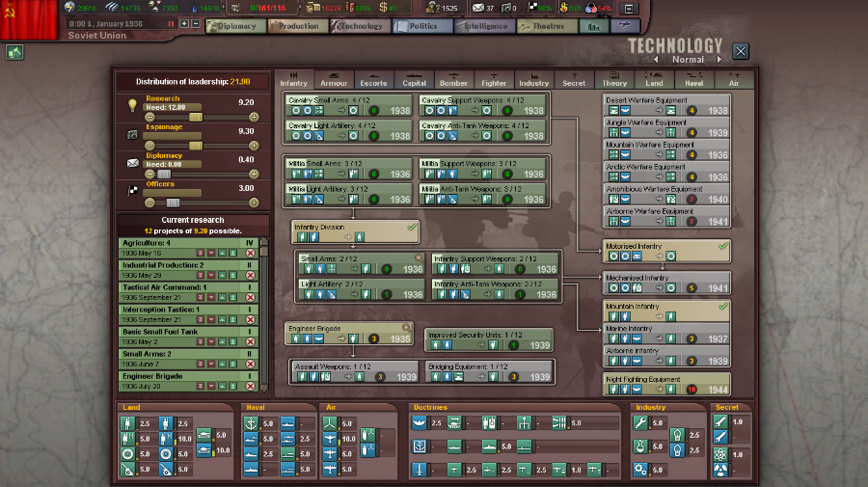The image size is (868, 487).
Task: Decrease Espionage leadership with minus button
Action: point(149,146)
